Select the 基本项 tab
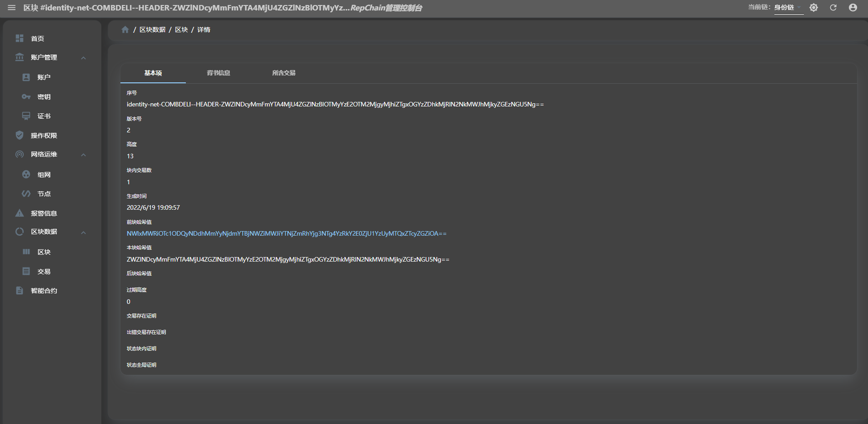 tap(153, 73)
